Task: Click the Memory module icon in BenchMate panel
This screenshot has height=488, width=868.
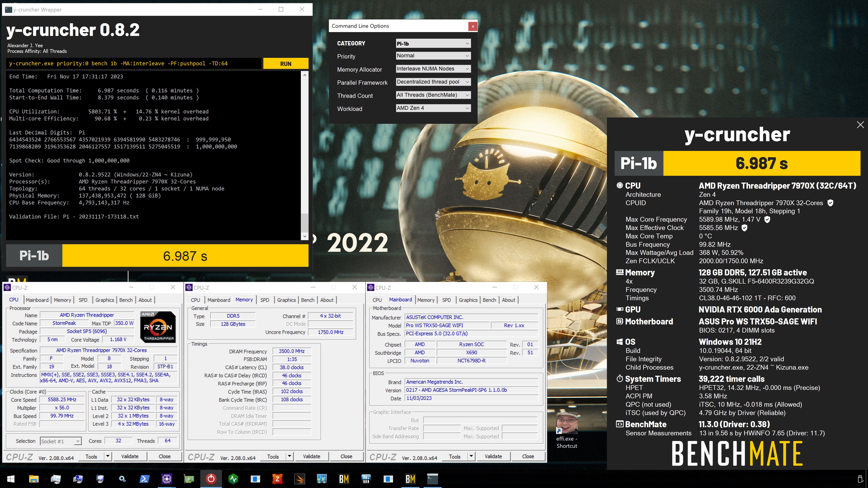Action: coord(619,272)
